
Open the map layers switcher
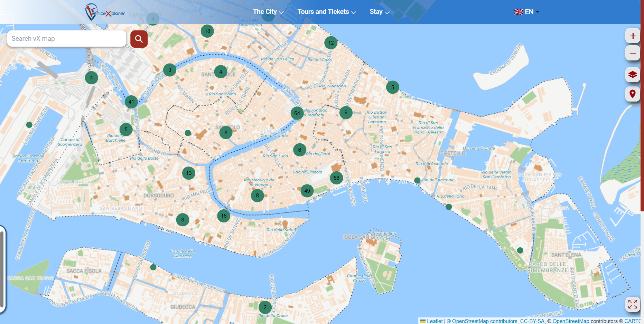633,75
